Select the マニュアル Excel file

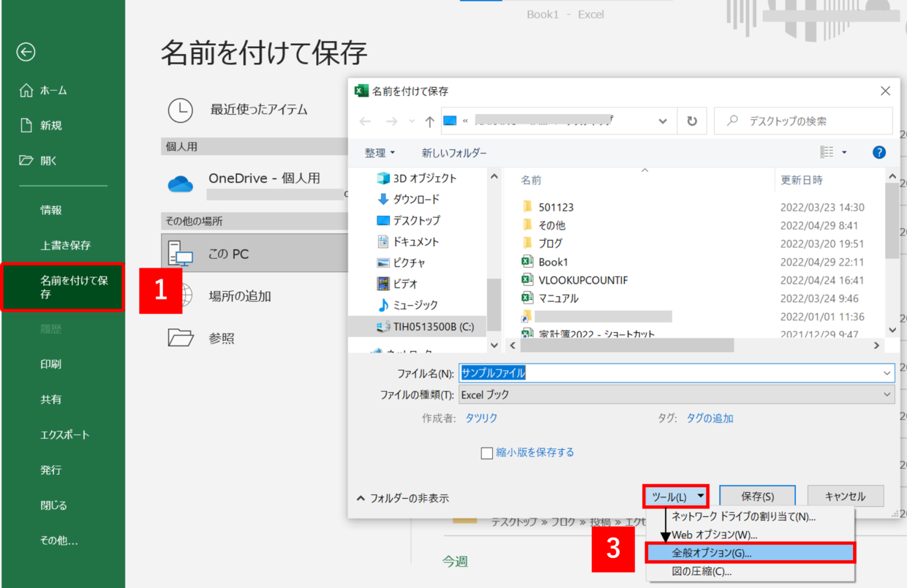(x=550, y=298)
